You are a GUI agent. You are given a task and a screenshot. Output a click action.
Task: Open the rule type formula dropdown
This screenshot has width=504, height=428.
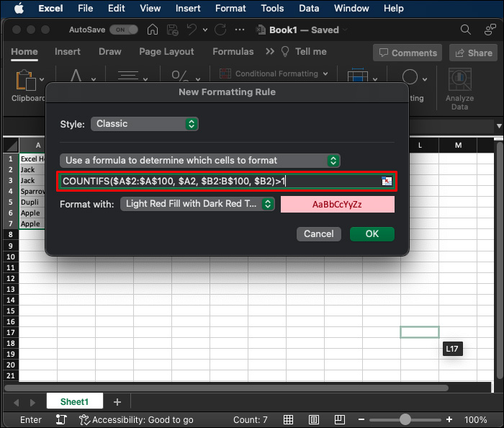(200, 161)
